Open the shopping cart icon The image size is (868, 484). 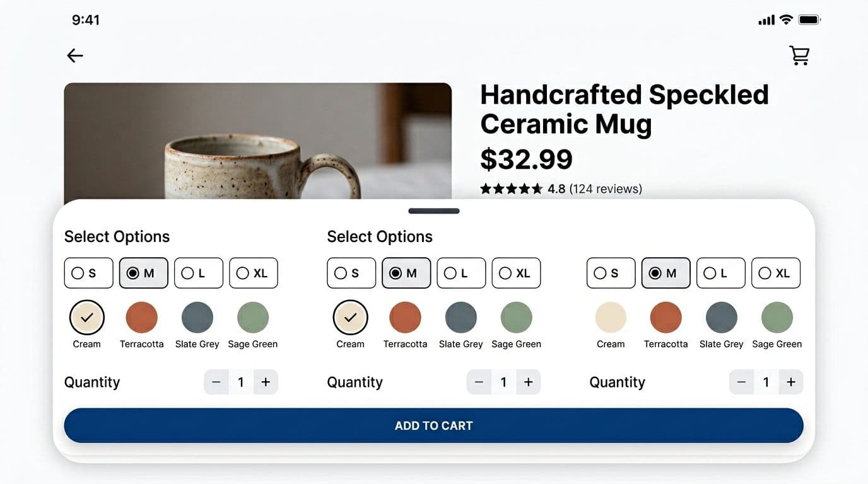799,55
